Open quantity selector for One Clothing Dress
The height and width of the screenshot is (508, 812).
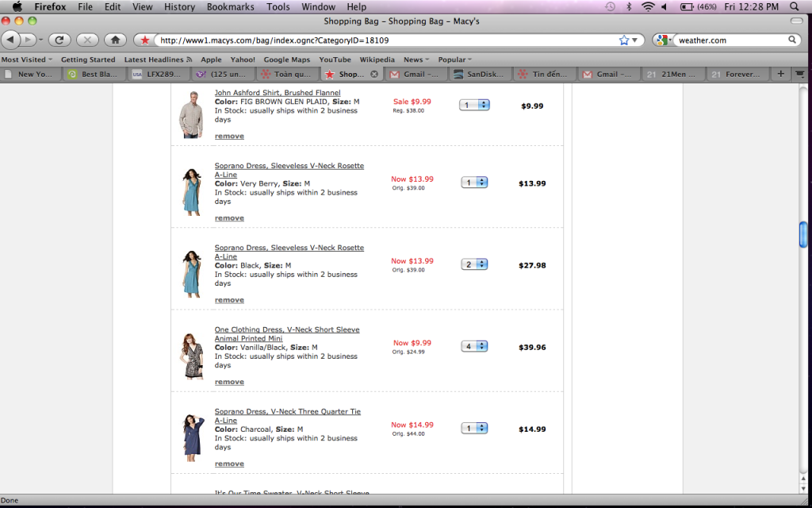pyautogui.click(x=474, y=346)
